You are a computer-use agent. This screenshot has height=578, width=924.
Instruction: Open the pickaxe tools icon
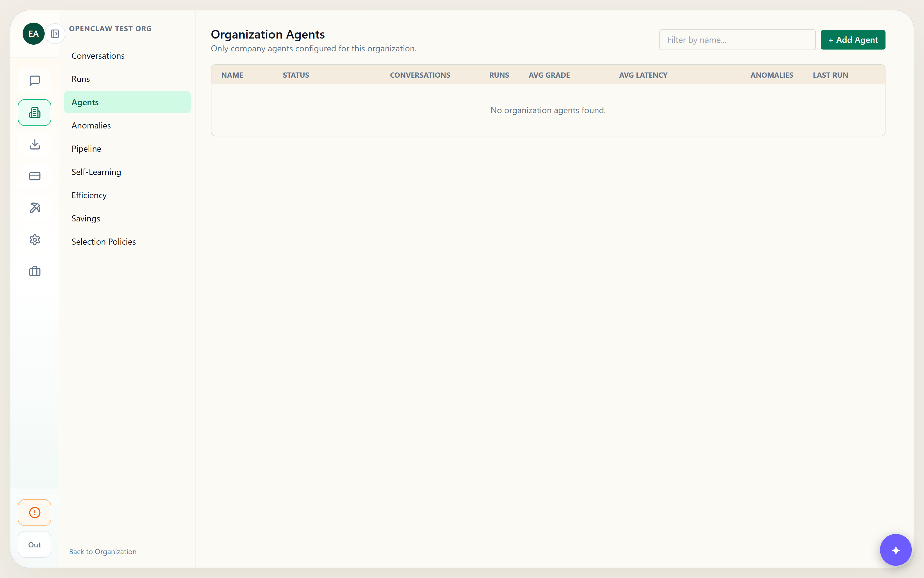[x=35, y=208]
